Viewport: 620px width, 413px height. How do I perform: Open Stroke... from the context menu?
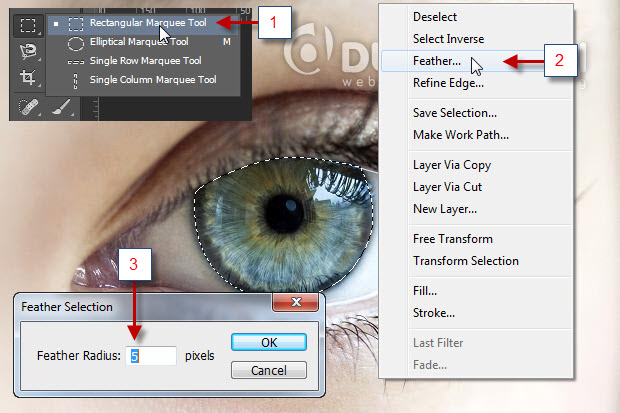click(x=434, y=313)
